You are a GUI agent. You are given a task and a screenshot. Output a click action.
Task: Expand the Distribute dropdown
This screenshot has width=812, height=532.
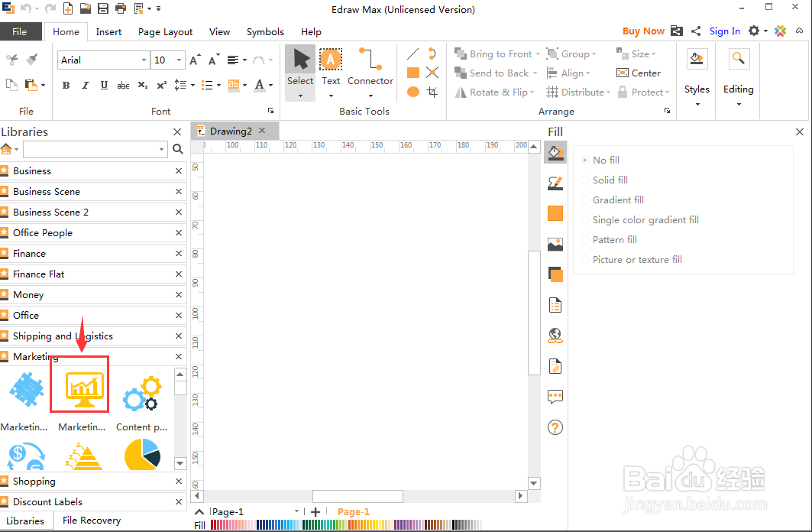608,92
